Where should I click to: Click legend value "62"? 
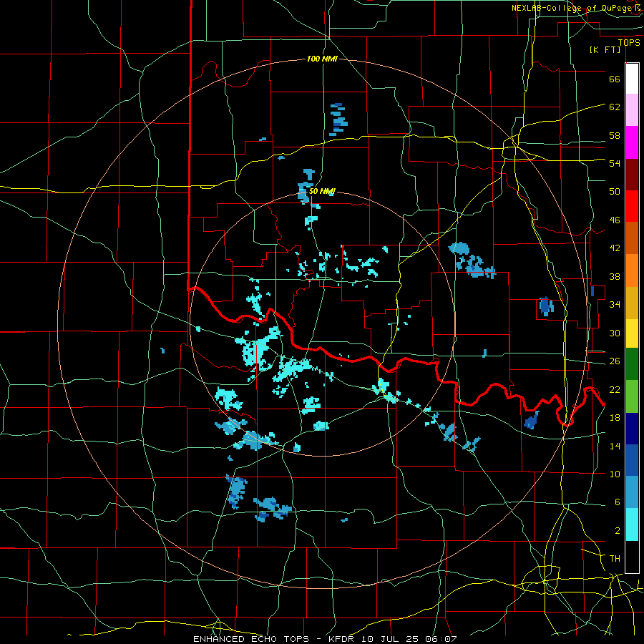point(615,107)
